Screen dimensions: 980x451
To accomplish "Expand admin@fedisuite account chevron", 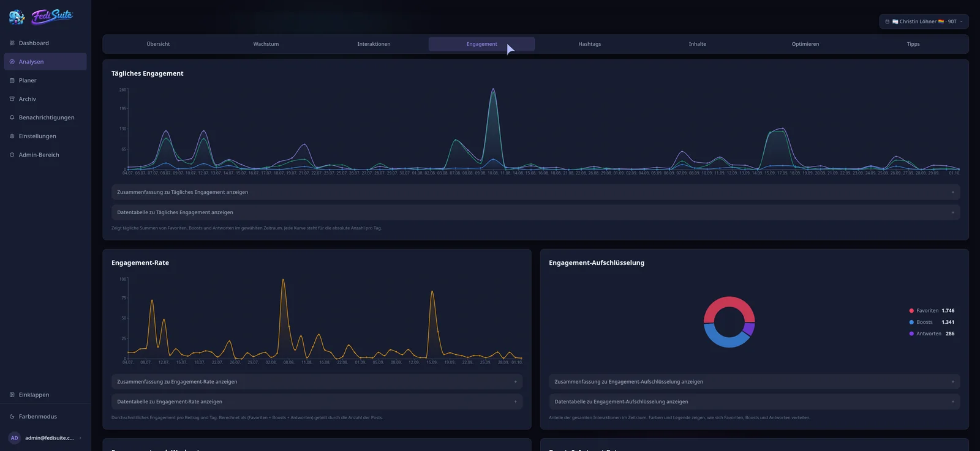I will tap(80, 438).
